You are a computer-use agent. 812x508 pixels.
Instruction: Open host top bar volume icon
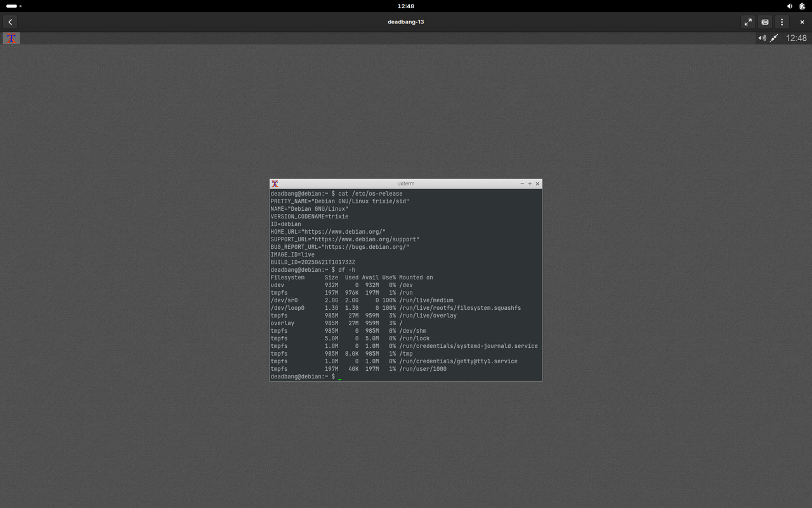790,6
